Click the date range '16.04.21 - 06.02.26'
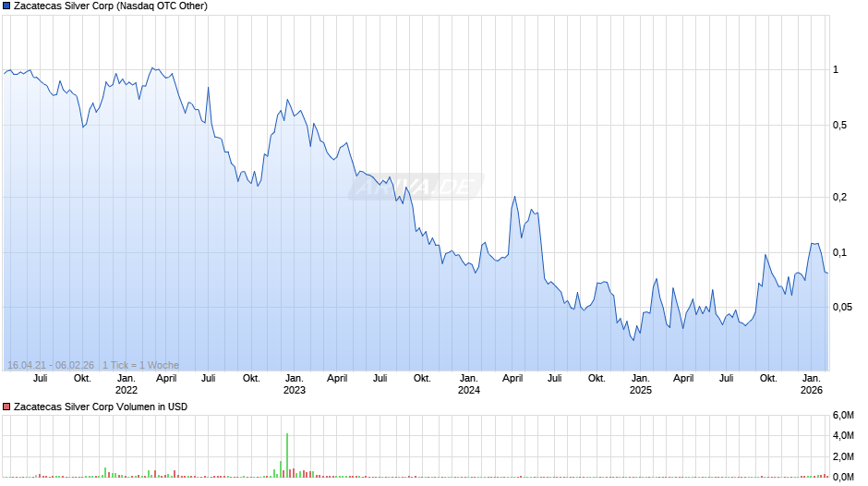868x486 pixels. (51, 365)
